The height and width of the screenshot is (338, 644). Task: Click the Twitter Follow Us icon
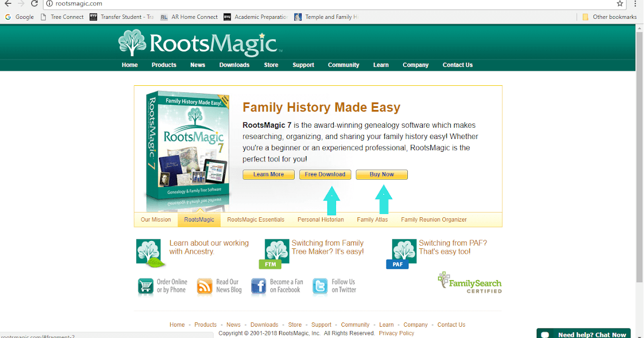coord(319,286)
